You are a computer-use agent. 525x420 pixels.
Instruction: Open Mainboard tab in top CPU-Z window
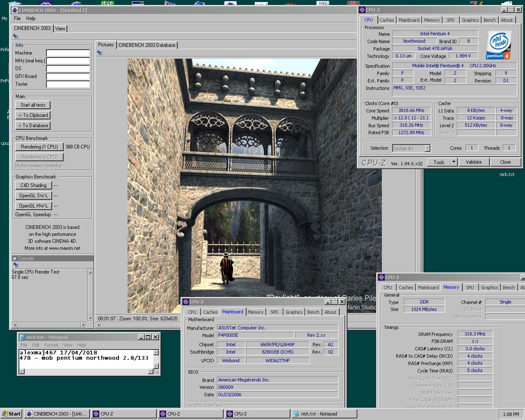[409, 20]
